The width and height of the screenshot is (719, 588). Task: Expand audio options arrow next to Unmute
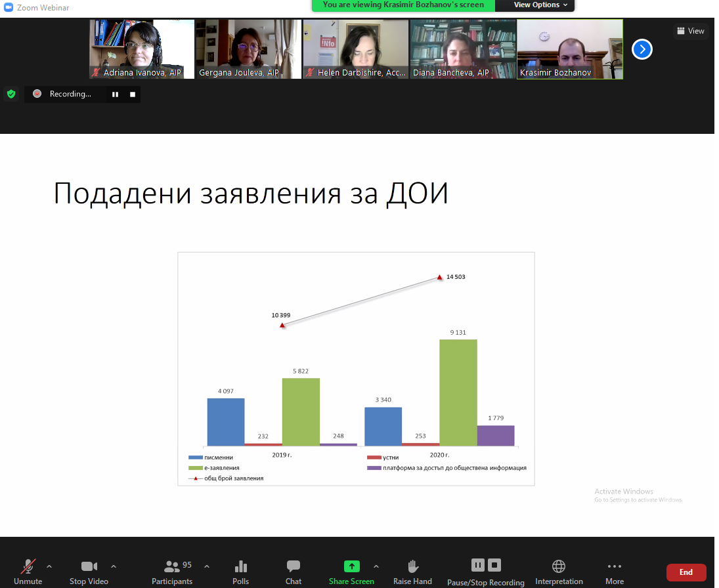click(49, 566)
